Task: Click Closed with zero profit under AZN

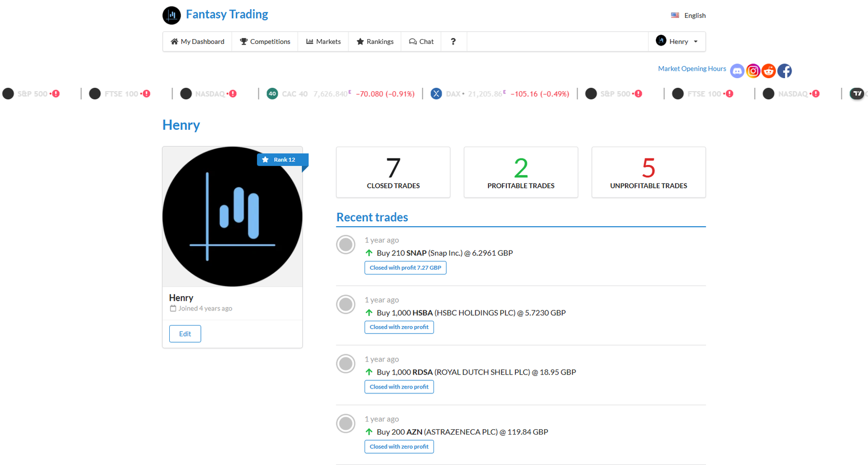Action: click(x=399, y=447)
